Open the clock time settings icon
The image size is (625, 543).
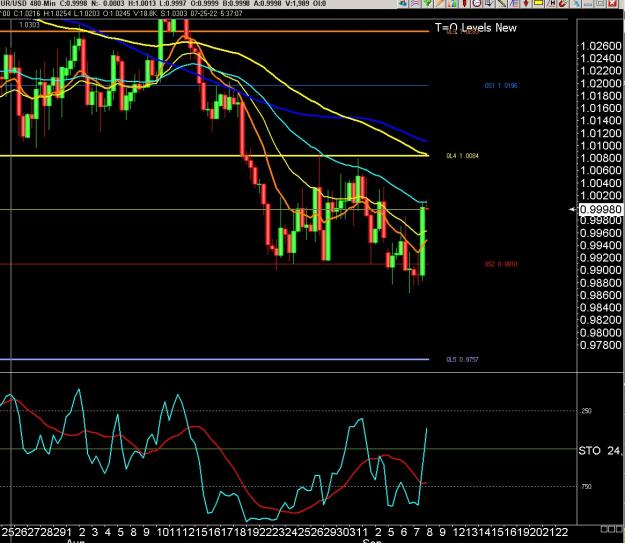click(477, 3)
